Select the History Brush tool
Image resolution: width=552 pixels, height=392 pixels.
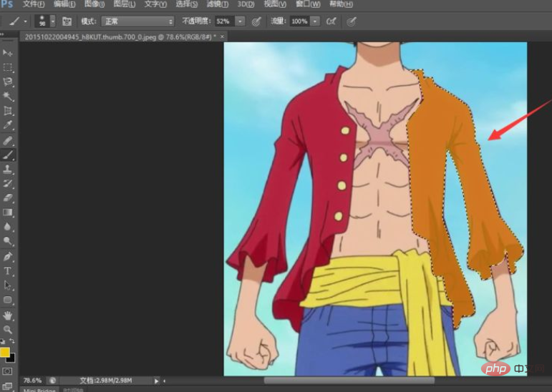point(8,183)
